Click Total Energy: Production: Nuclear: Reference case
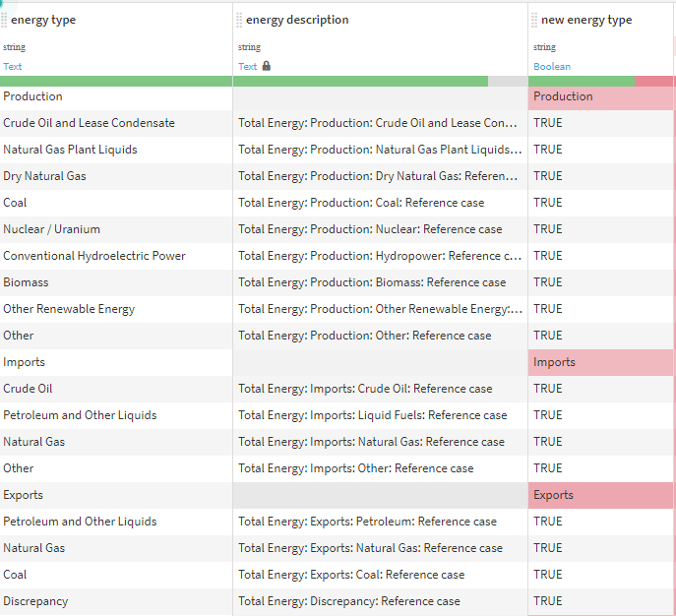 click(370, 229)
